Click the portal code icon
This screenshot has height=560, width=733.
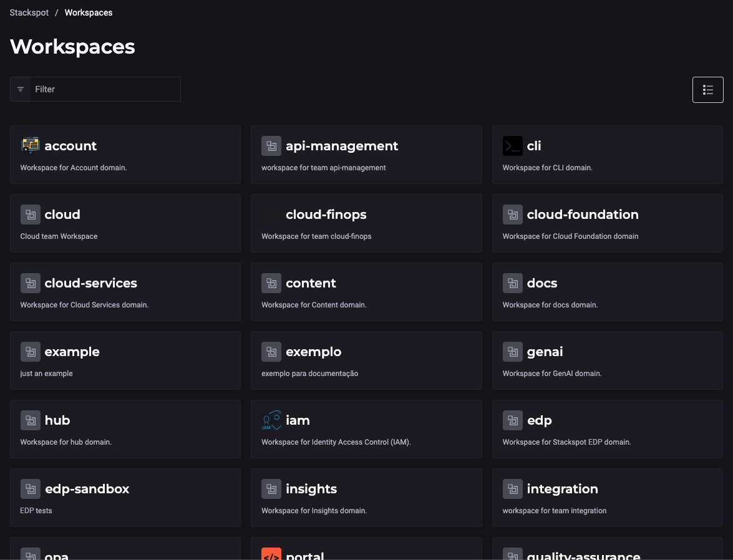pyautogui.click(x=271, y=554)
